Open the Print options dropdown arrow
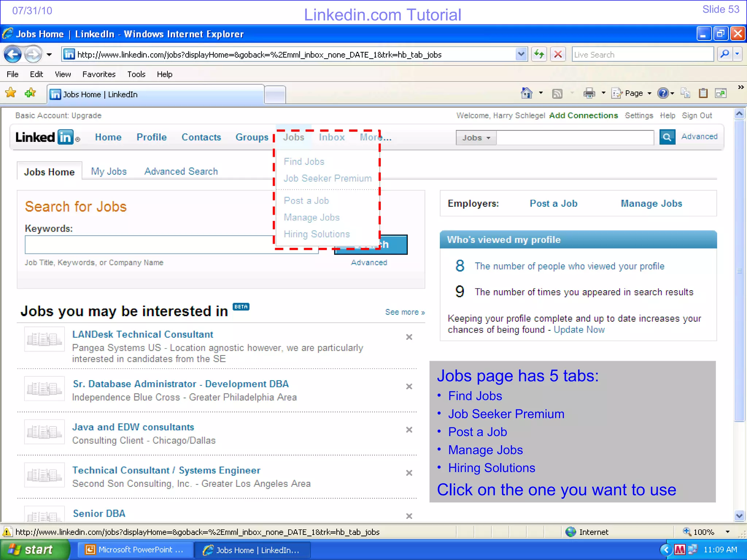This screenshot has width=747, height=560. (604, 93)
